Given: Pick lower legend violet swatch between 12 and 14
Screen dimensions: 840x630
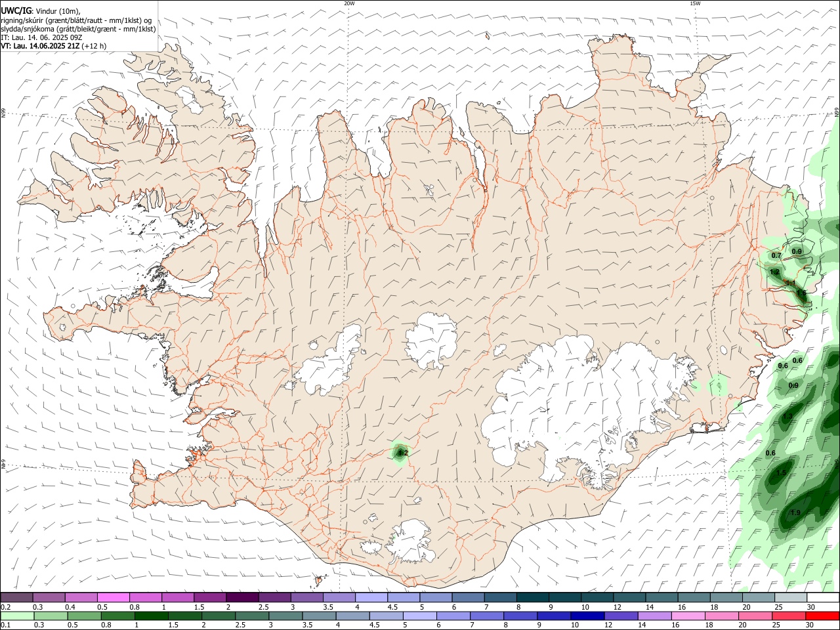Looking at the screenshot, I should pyautogui.click(x=621, y=616).
